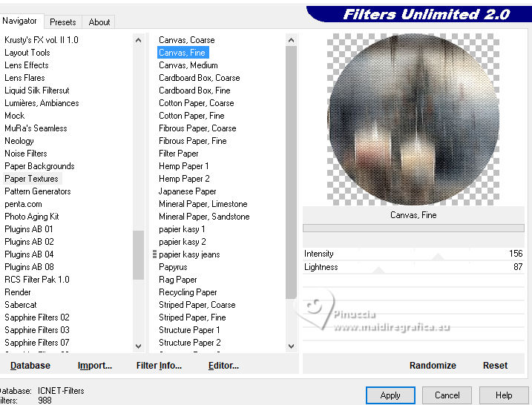Select Photo Aging Kit category
The height and width of the screenshot is (405, 532).
click(32, 217)
